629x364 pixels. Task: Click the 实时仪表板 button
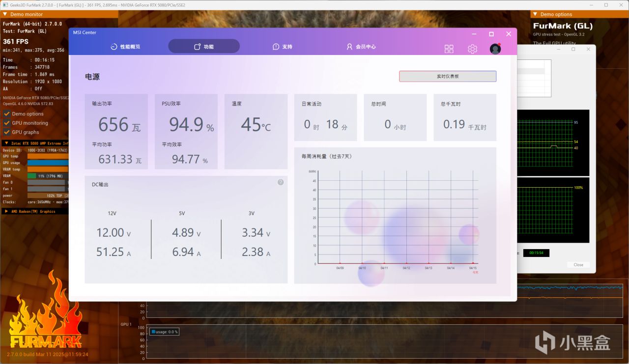click(448, 76)
